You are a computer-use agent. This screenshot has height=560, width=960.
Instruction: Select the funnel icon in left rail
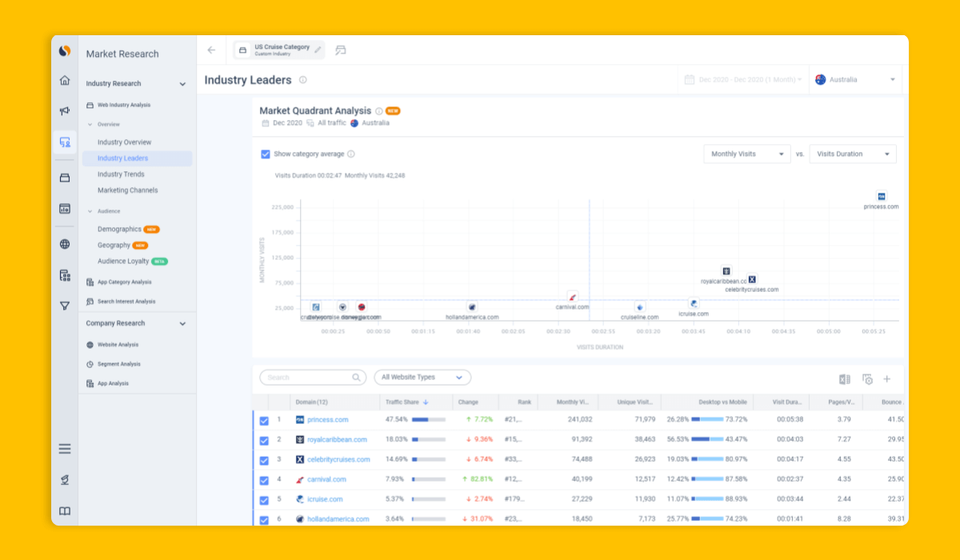click(x=65, y=306)
